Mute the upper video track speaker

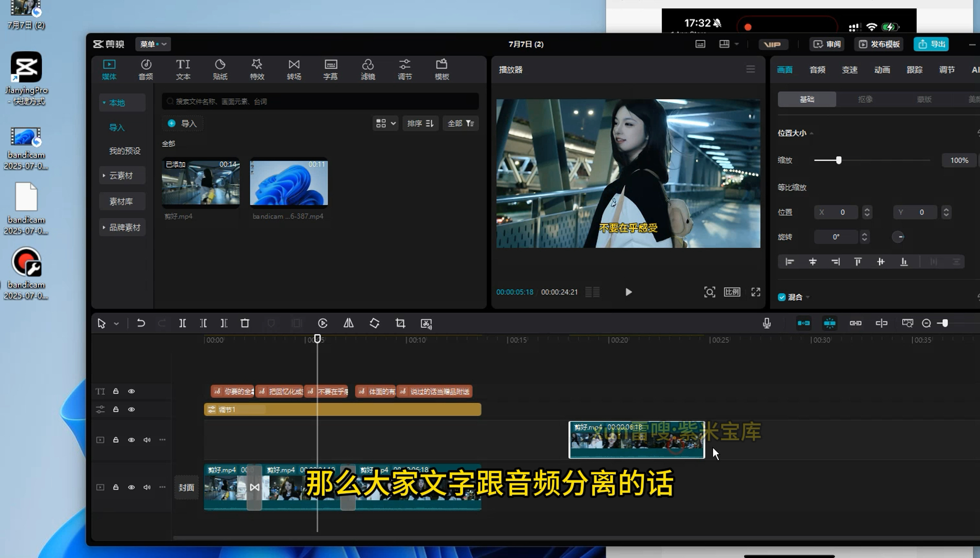coord(147,440)
